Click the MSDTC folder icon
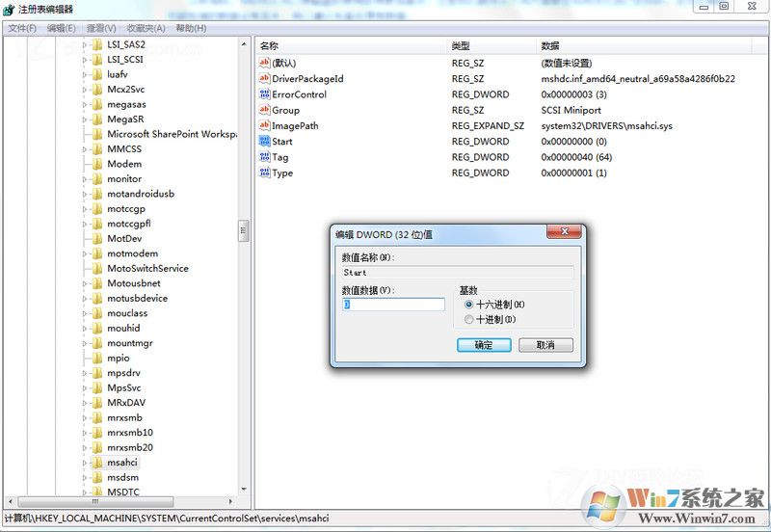The width and height of the screenshot is (771, 532). (x=96, y=492)
